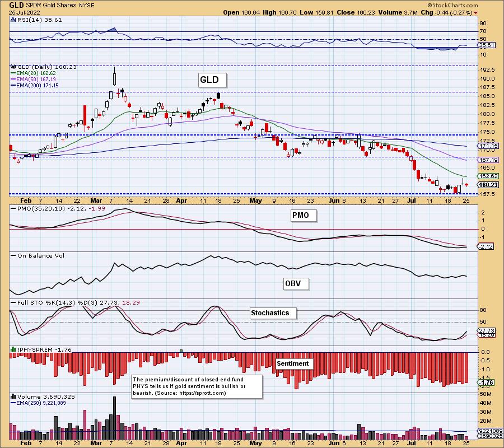Click the Sentiment annotation label
The image size is (504, 448).
[x=295, y=363]
